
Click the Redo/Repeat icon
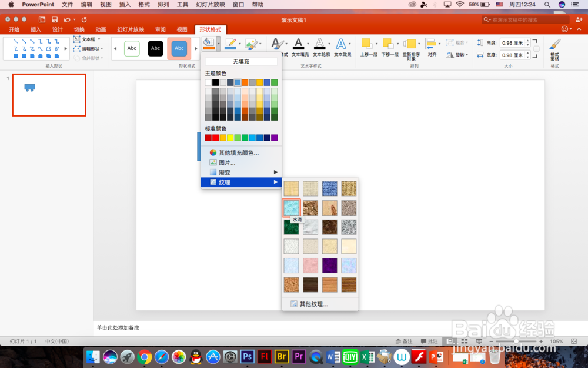(x=84, y=19)
